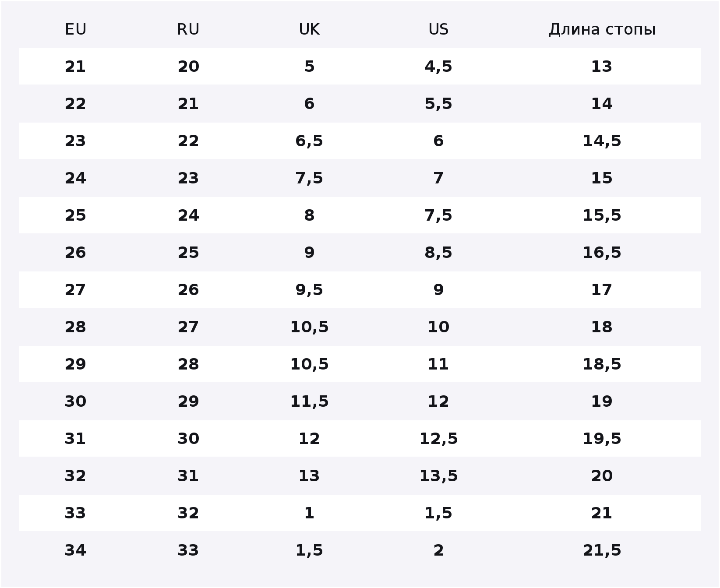This screenshot has height=588, width=720.
Task: Click UK value 6,5 cell
Action: point(309,141)
